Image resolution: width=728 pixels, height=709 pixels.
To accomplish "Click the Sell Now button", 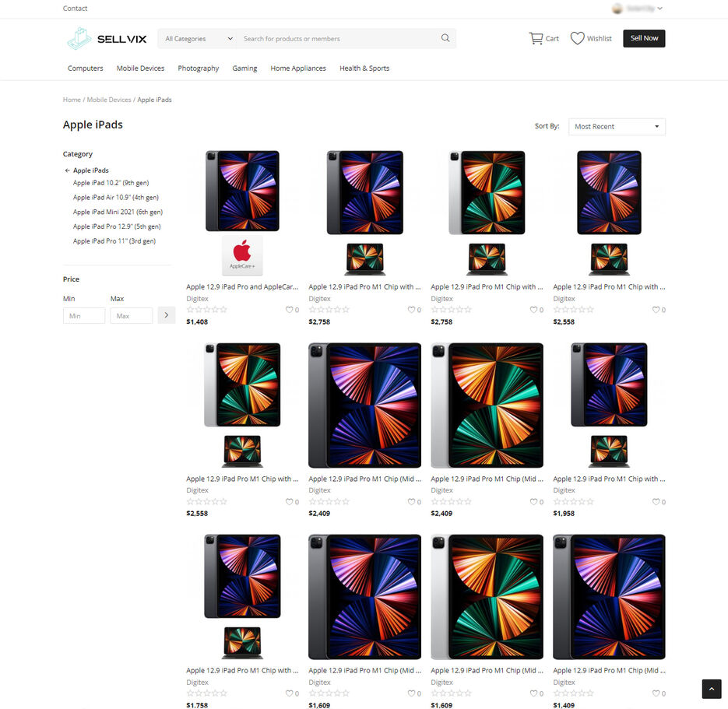I will point(644,38).
